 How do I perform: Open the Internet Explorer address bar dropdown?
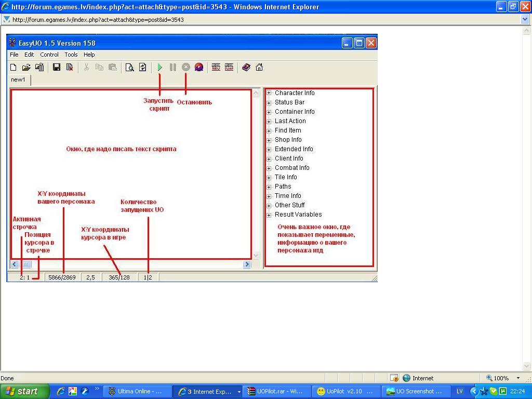click(x=526, y=20)
